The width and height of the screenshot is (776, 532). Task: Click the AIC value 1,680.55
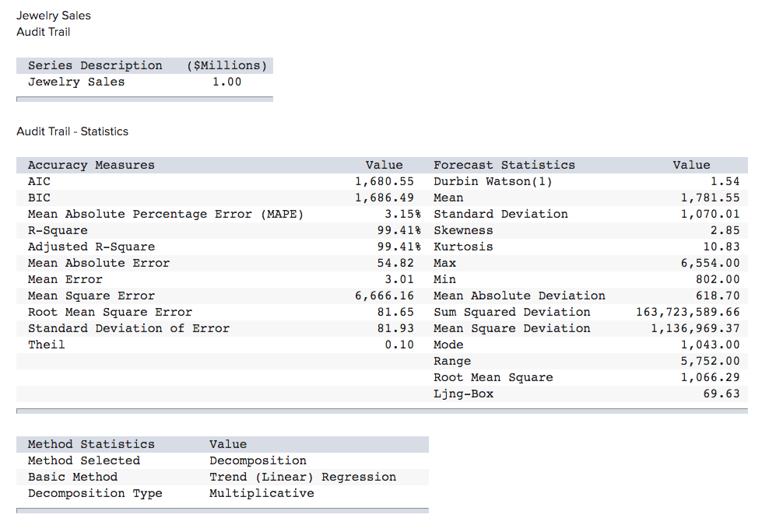[384, 181]
